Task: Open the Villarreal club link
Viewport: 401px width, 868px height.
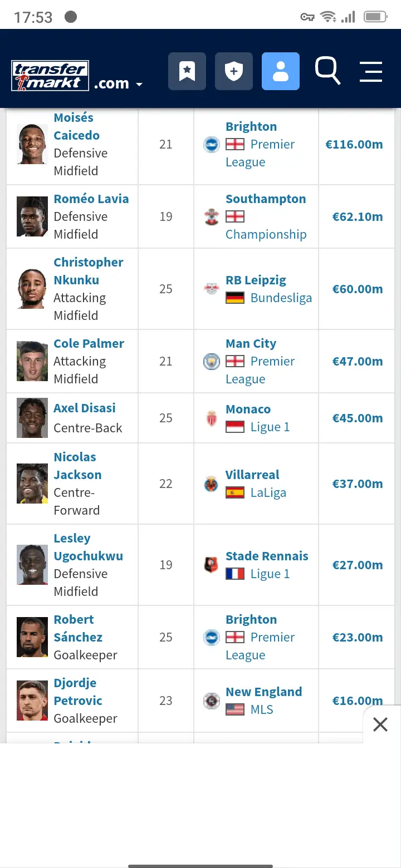Action: (x=252, y=475)
